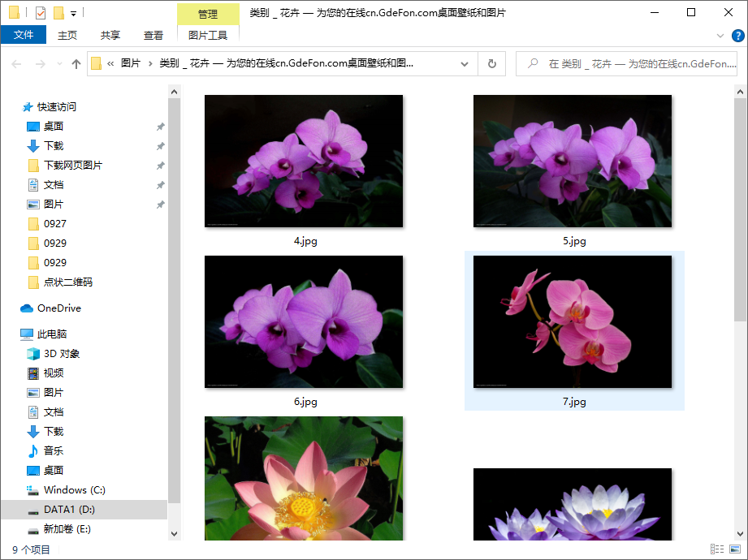748x560 pixels.
Task: Open recent locations dropdown arrow
Action: pos(59,64)
